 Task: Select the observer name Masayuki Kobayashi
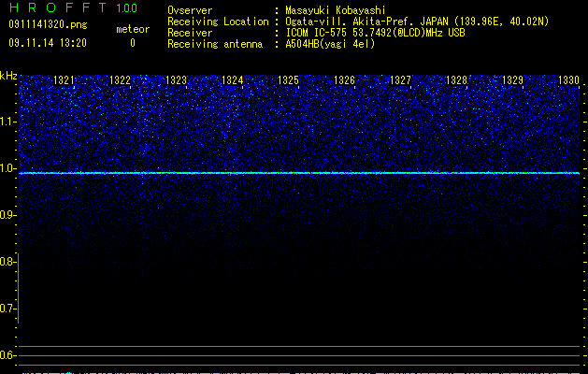click(x=336, y=10)
